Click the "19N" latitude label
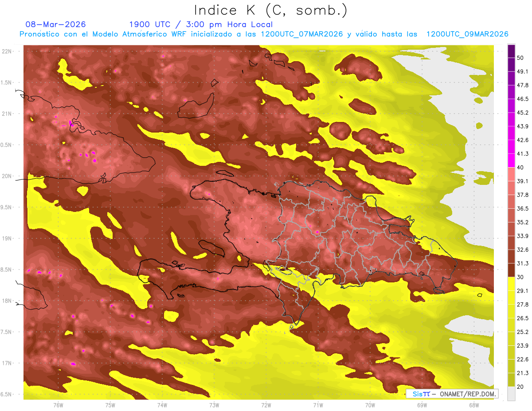 pyautogui.click(x=8, y=239)
